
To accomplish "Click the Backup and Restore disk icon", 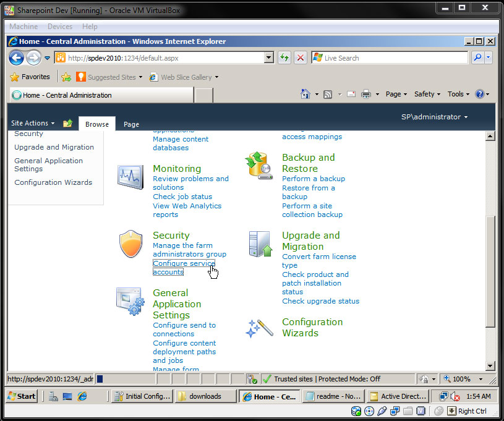I will (x=258, y=166).
